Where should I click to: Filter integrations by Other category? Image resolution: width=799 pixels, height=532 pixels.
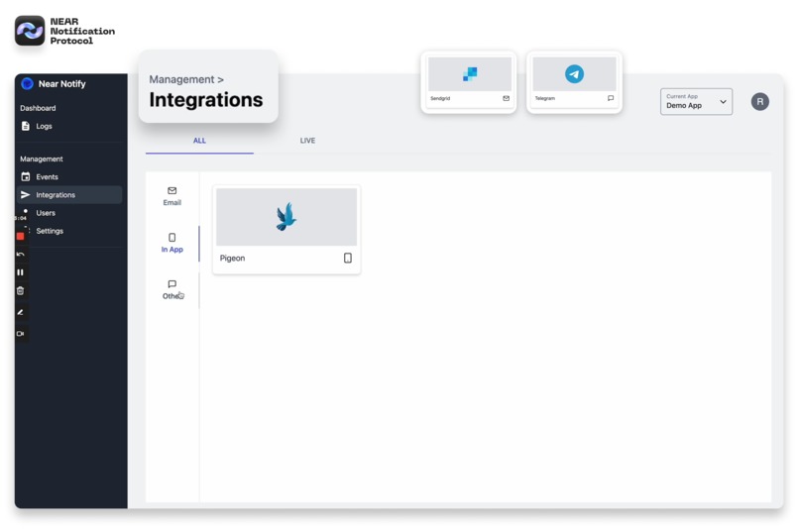(x=172, y=290)
